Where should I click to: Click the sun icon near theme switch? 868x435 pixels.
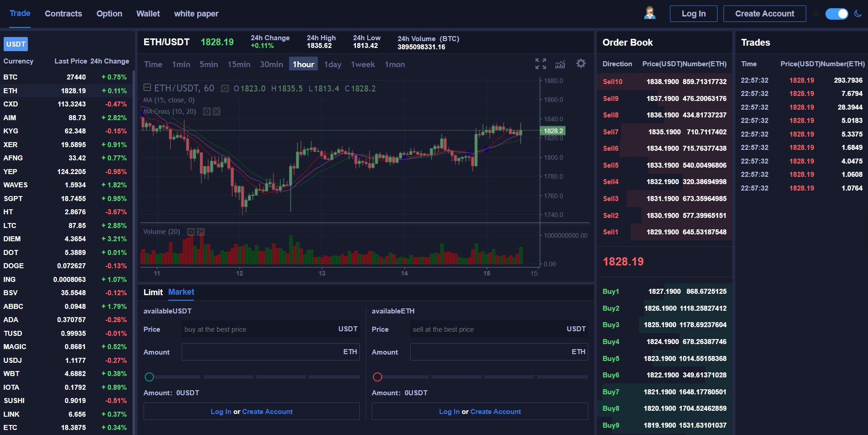(x=816, y=14)
